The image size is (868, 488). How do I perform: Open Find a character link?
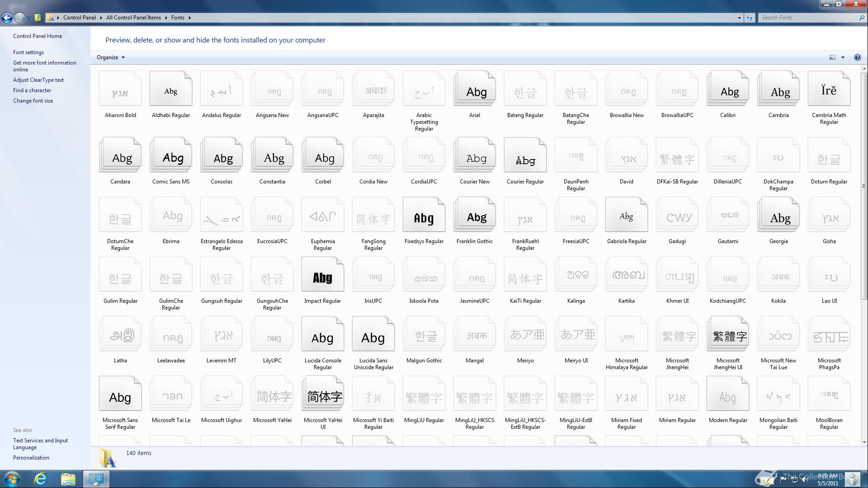32,90
